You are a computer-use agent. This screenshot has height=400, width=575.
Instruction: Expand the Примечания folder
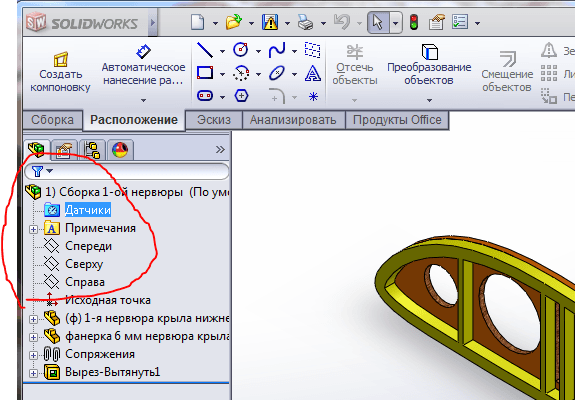pyautogui.click(x=33, y=230)
